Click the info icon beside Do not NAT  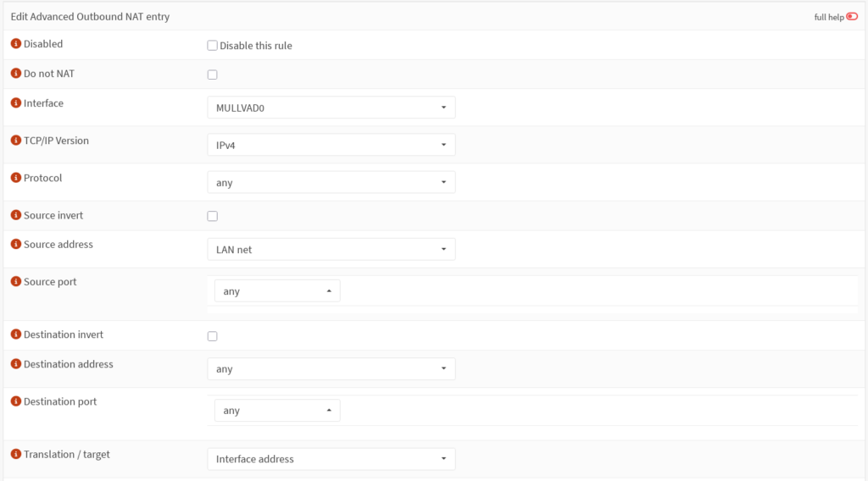[15, 75]
